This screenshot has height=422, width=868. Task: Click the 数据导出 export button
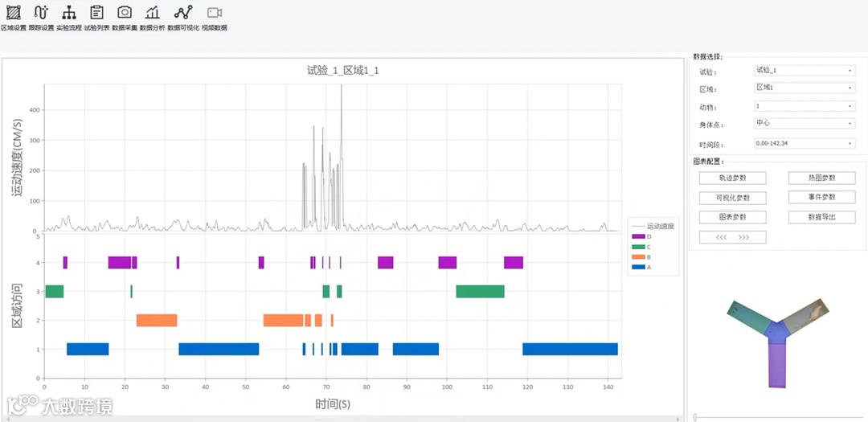click(x=822, y=217)
